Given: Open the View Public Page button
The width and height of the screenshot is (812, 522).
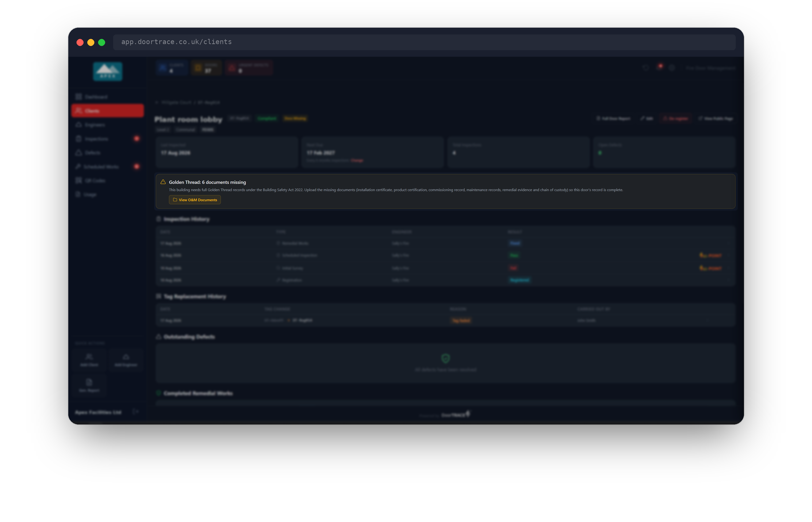Looking at the screenshot, I should pos(716,119).
